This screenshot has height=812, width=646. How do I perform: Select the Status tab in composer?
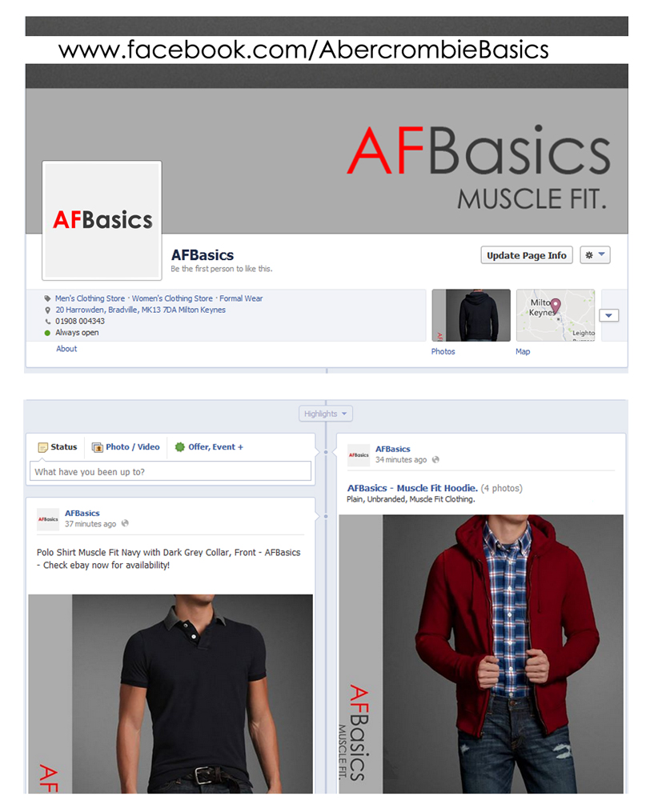(58, 447)
